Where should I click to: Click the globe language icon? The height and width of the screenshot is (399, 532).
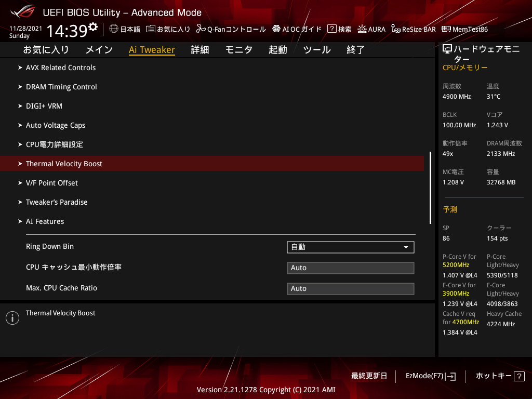pos(114,29)
